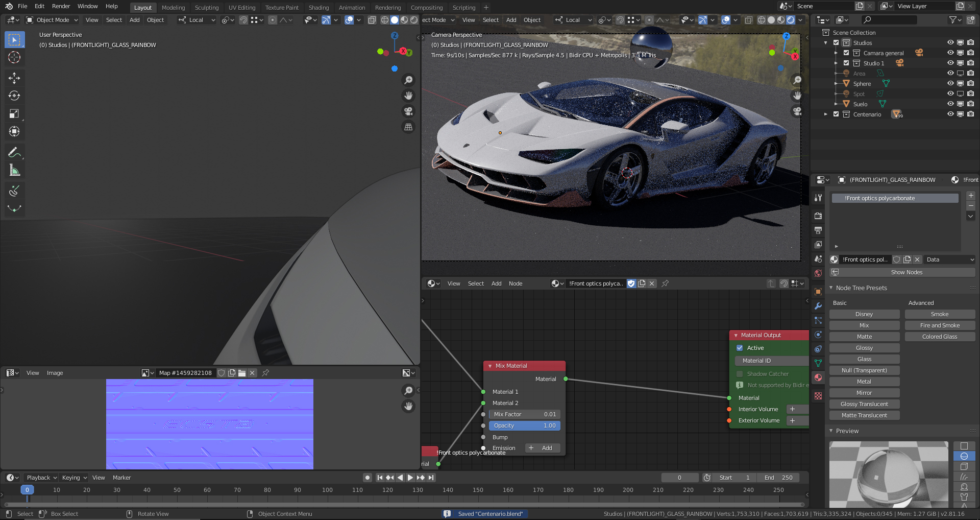
Task: Select the Move tool
Action: 14,78
